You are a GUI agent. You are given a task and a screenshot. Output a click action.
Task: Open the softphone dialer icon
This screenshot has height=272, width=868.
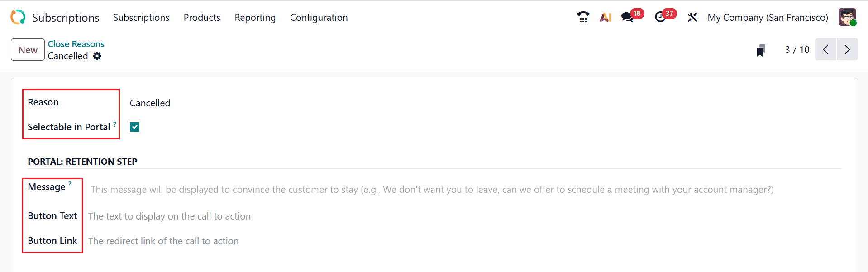coord(583,17)
